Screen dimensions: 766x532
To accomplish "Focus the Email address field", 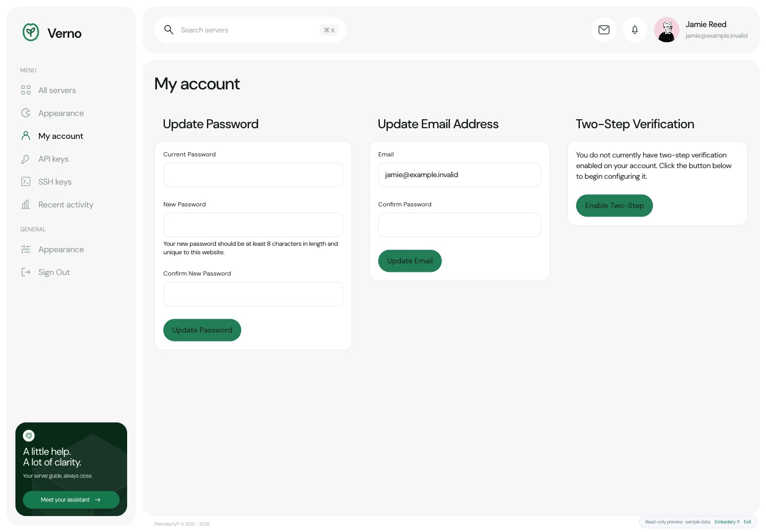I will pyautogui.click(x=460, y=174).
